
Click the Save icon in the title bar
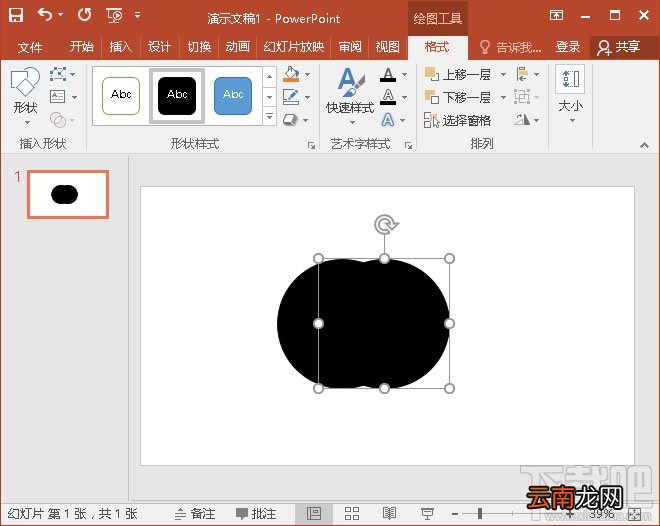click(x=16, y=16)
